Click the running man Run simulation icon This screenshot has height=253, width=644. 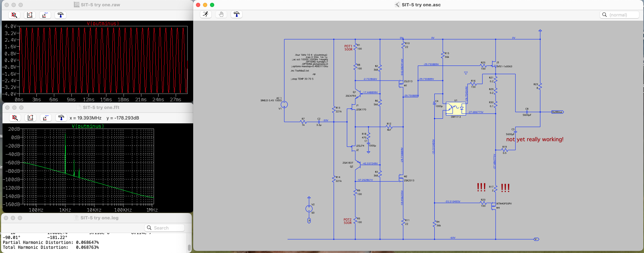tap(206, 14)
